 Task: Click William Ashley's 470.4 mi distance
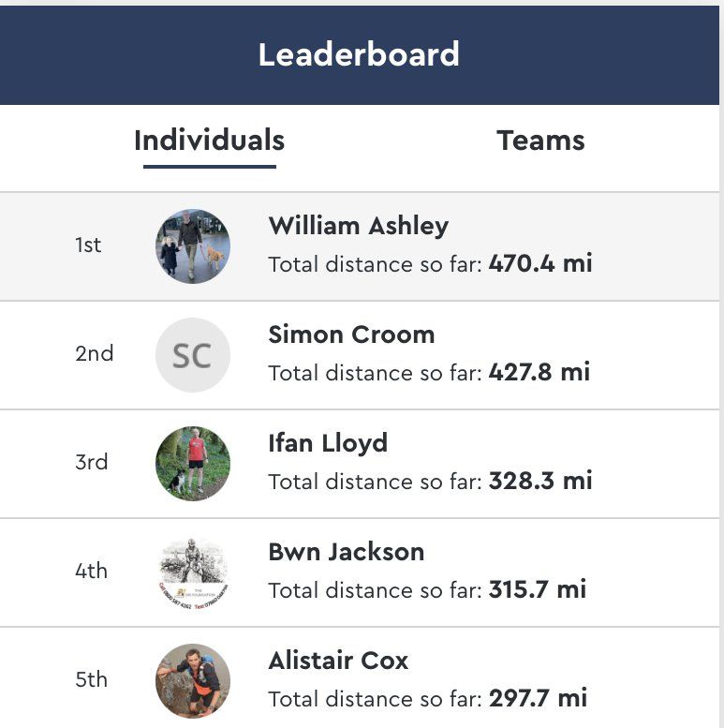pos(540,264)
